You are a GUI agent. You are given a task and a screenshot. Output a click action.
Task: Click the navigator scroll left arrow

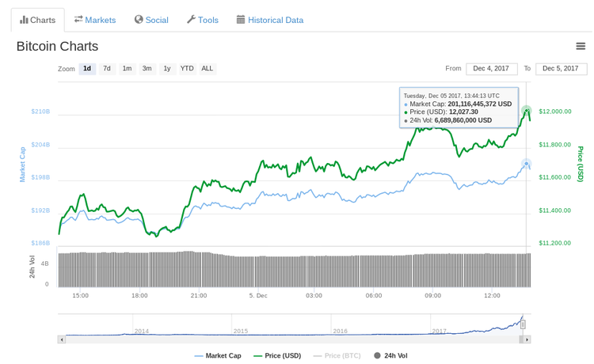pyautogui.click(x=61, y=339)
